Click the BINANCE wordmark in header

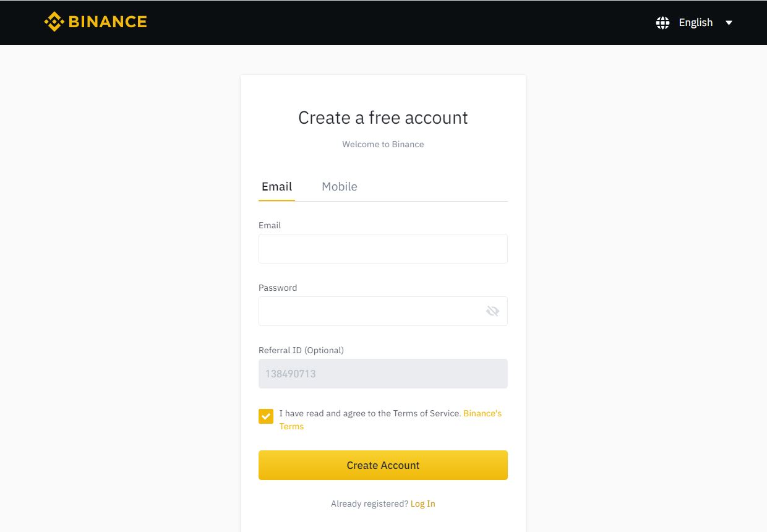coord(108,22)
